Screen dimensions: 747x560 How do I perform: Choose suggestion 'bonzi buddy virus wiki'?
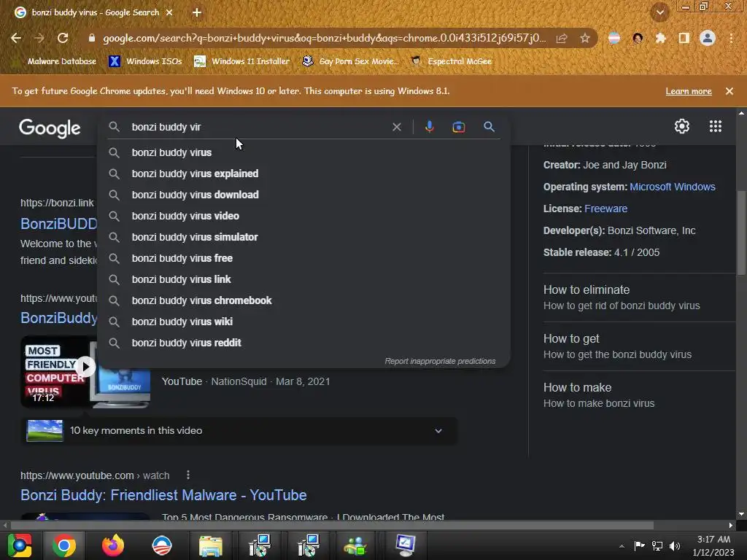coord(304,322)
